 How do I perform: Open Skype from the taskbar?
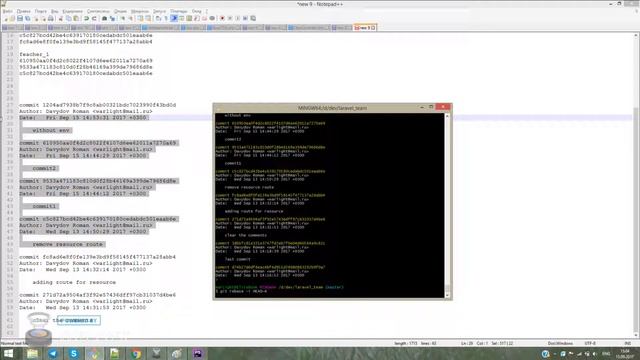coord(73,353)
